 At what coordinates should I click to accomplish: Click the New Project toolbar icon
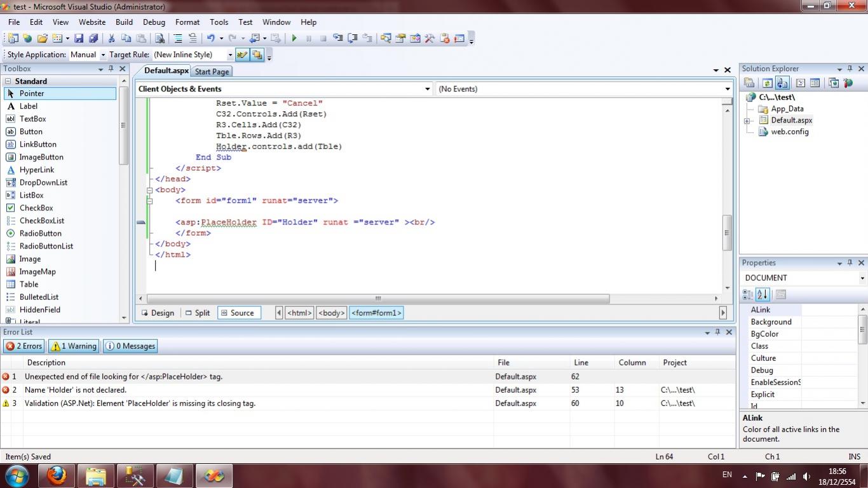pos(13,38)
